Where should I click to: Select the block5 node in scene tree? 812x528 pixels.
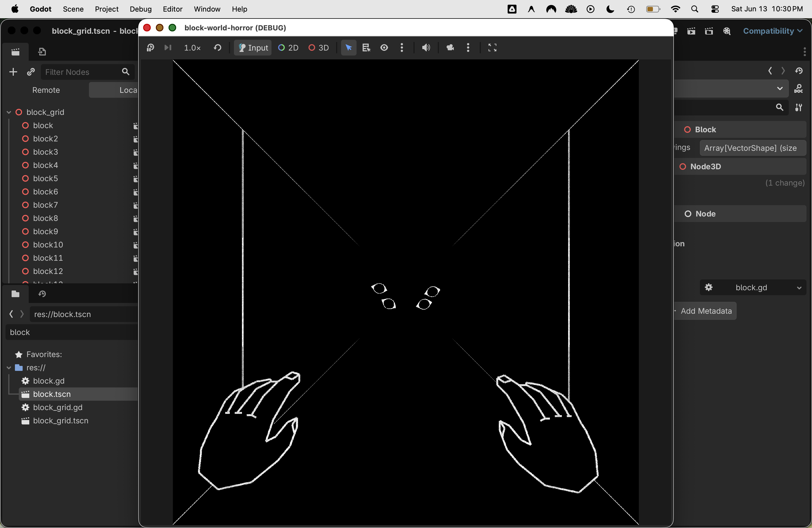coord(45,178)
